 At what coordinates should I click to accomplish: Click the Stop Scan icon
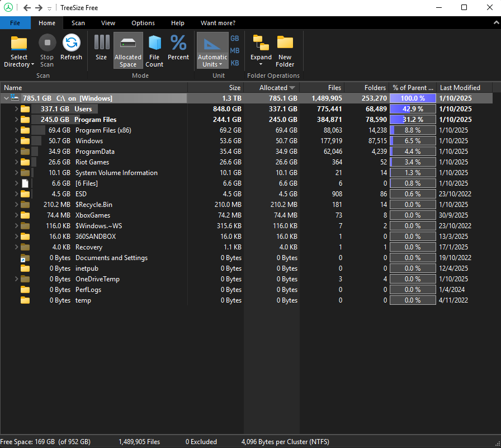[x=48, y=43]
